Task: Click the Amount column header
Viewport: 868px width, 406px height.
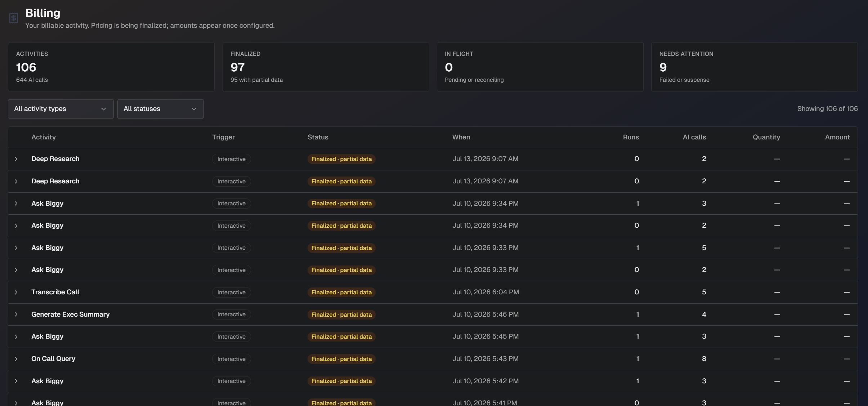Action: pyautogui.click(x=837, y=137)
